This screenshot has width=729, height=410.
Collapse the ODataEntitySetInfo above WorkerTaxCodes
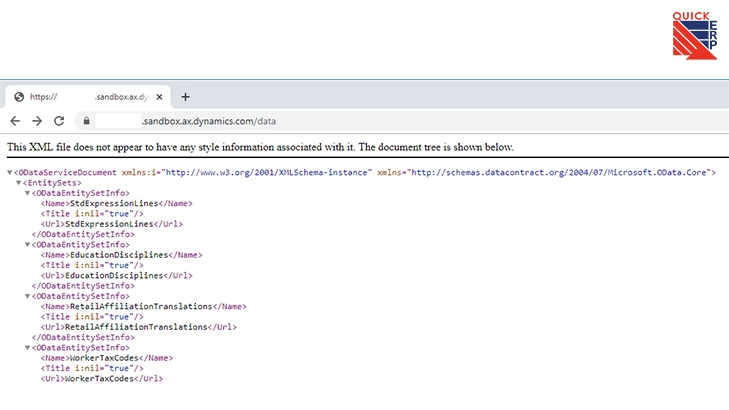[27, 348]
